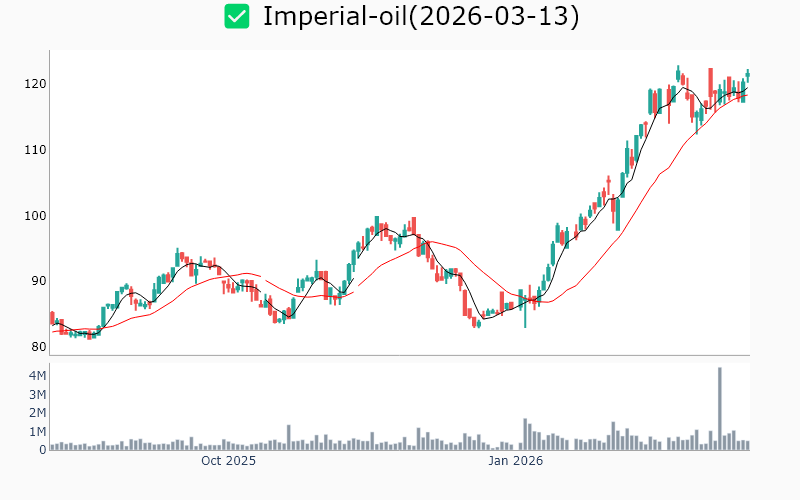Screen dimensions: 800x500
Task: Click the 90 price axis label
Action: [x=37, y=281]
